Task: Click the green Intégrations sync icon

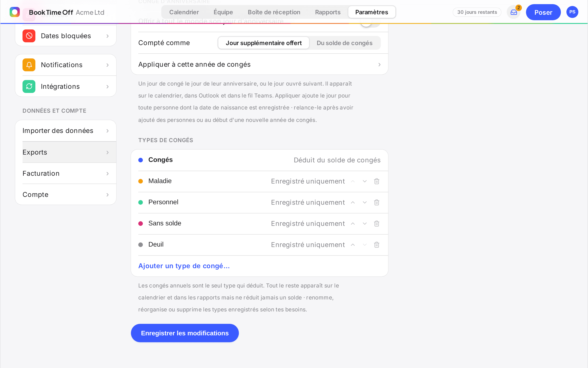Action: click(x=29, y=86)
